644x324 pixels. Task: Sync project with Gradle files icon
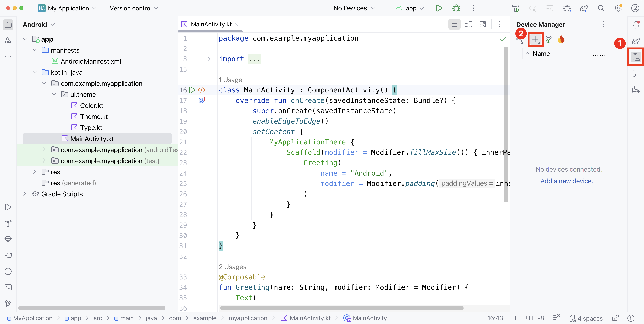pos(584,8)
